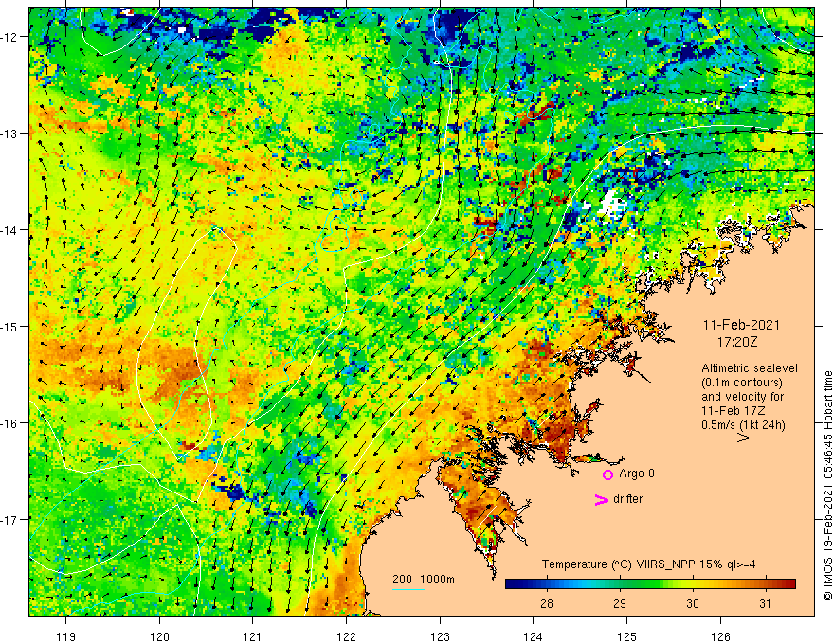Image resolution: width=834 pixels, height=644 pixels.
Task: Click the temperature color bar
Action: click(x=650, y=583)
